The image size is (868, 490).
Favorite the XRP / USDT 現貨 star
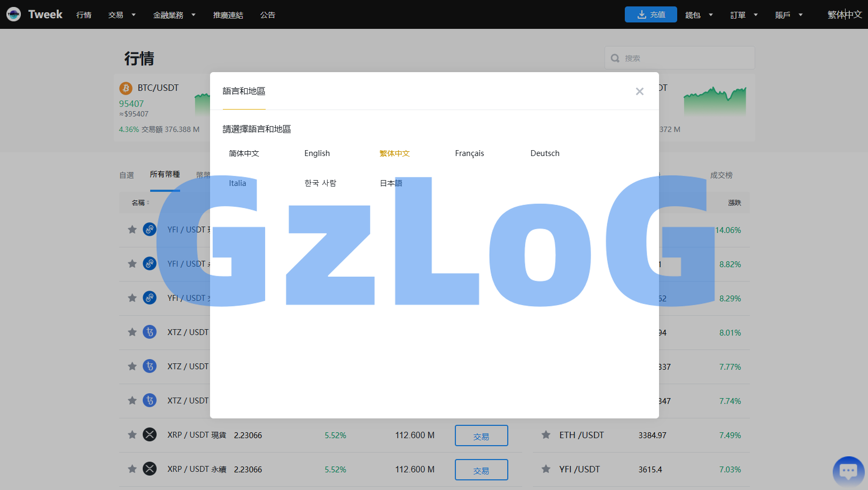point(132,435)
